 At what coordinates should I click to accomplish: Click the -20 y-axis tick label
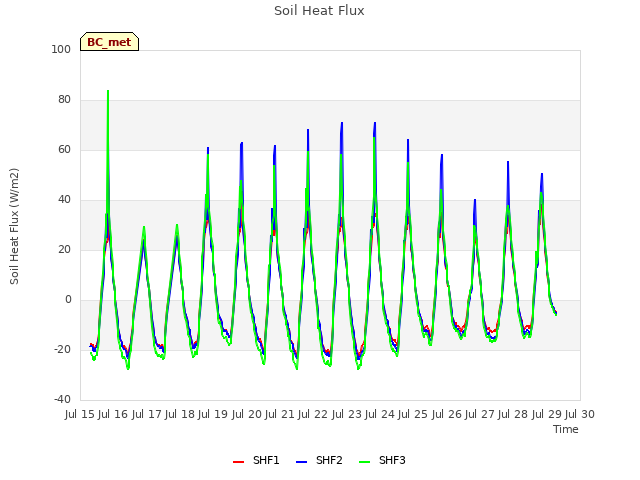click(x=62, y=349)
